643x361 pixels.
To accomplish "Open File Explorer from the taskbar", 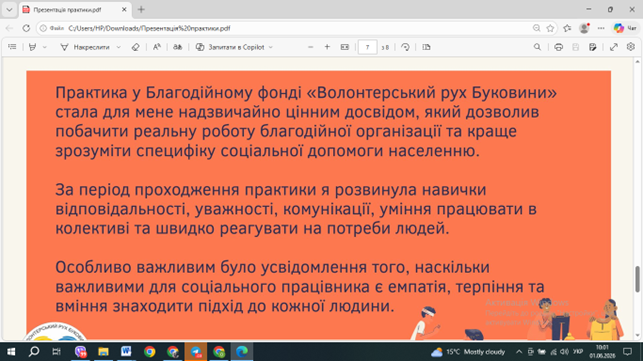I will pos(103,352).
